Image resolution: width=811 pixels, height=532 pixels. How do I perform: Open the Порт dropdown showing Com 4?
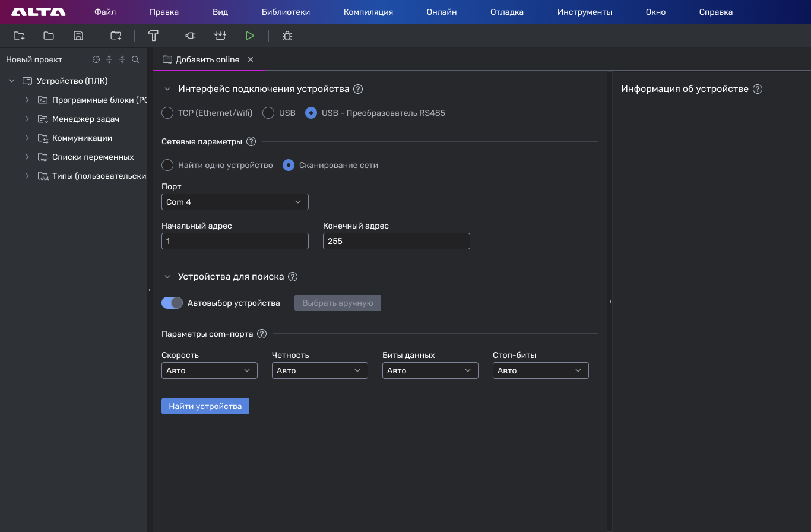point(235,202)
